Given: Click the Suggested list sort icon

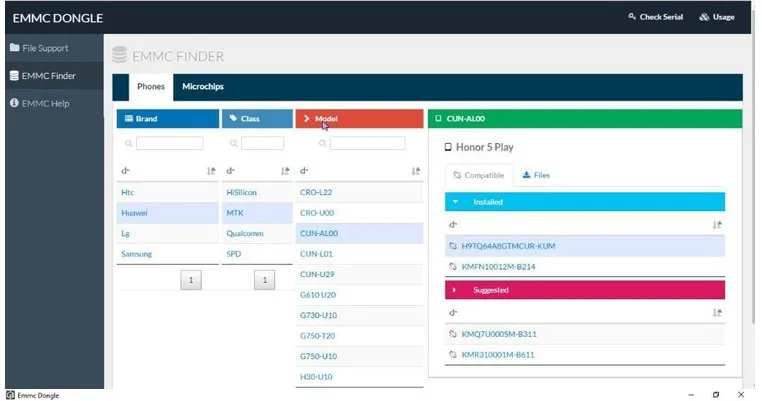Looking at the screenshot, I should coord(717,313).
